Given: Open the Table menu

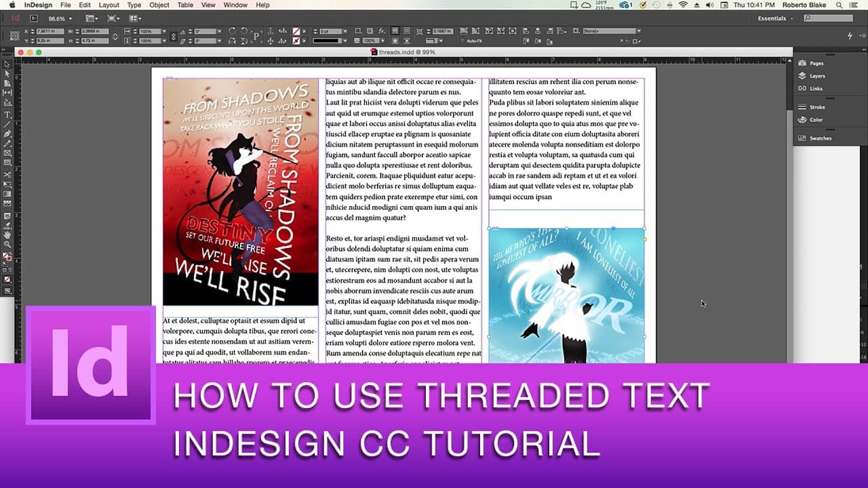Looking at the screenshot, I should point(185,5).
